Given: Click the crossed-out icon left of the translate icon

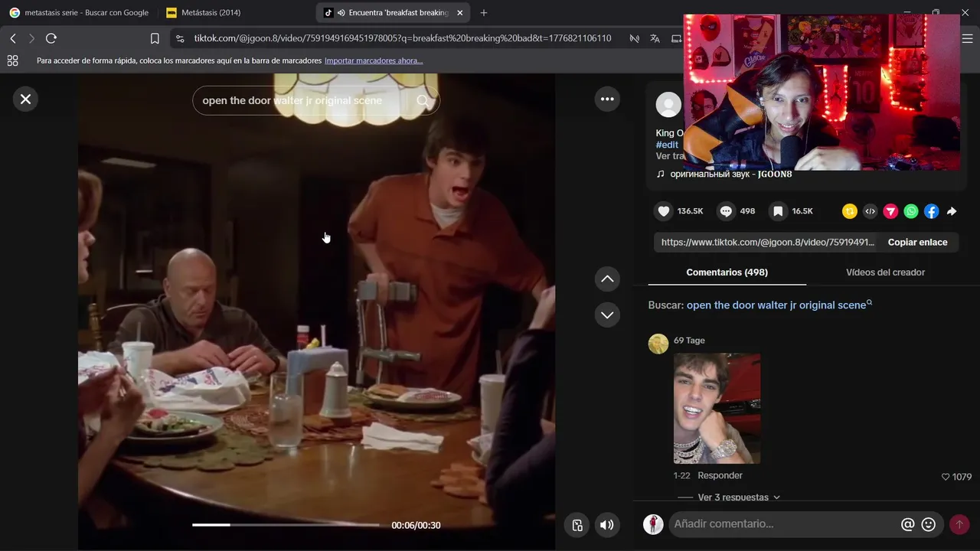Looking at the screenshot, I should (x=634, y=38).
